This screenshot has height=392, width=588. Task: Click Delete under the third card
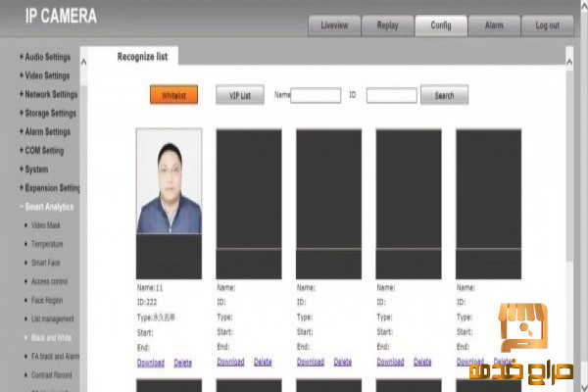(x=343, y=362)
